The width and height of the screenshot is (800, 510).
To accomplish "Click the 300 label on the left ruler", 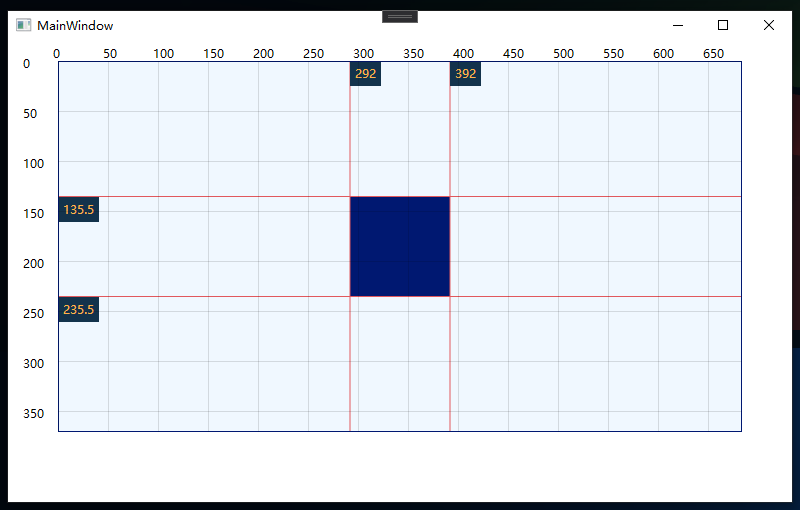I will coord(34,364).
